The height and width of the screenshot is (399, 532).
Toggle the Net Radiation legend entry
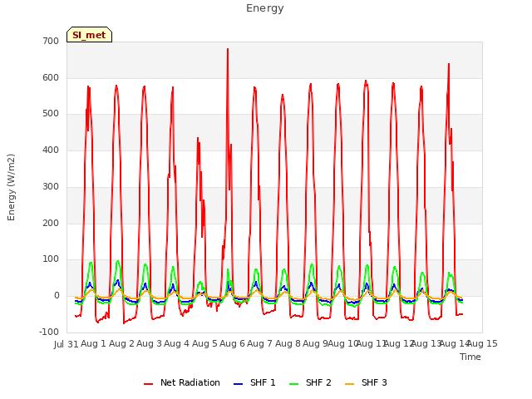[x=182, y=382]
